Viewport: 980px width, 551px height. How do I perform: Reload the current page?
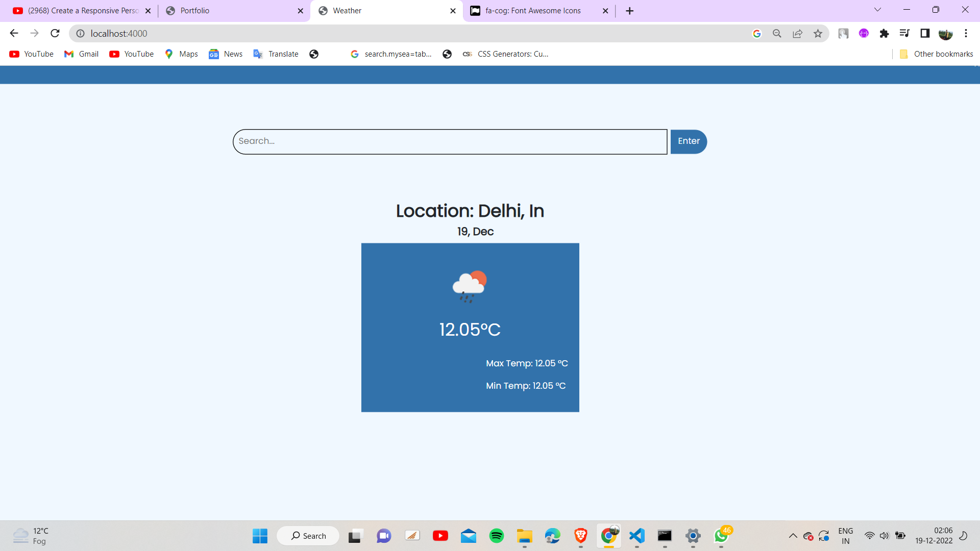point(55,33)
